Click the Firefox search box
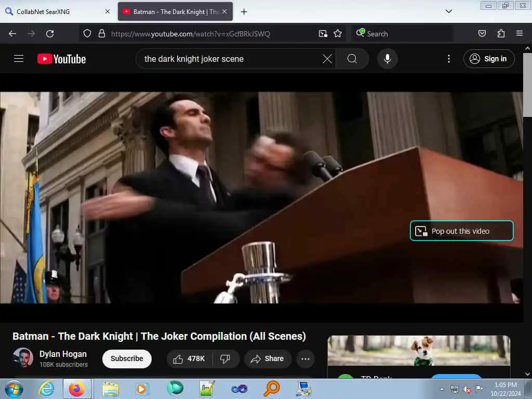 click(402, 34)
